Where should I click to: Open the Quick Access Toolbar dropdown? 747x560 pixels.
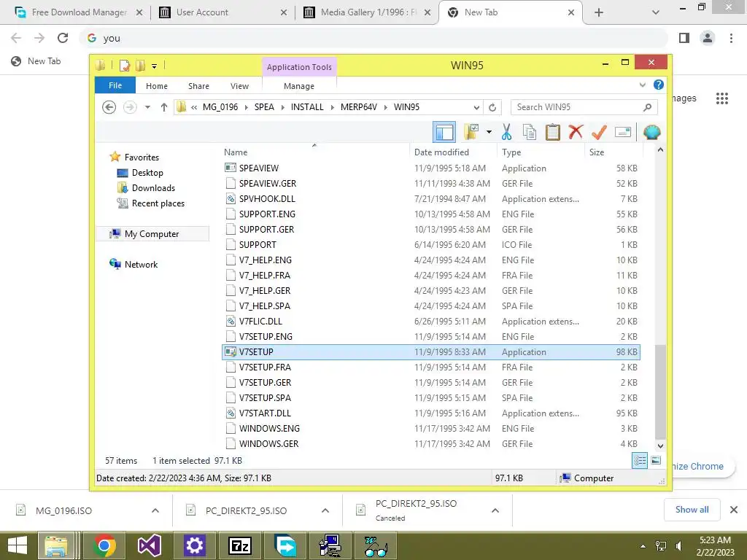[155, 66]
